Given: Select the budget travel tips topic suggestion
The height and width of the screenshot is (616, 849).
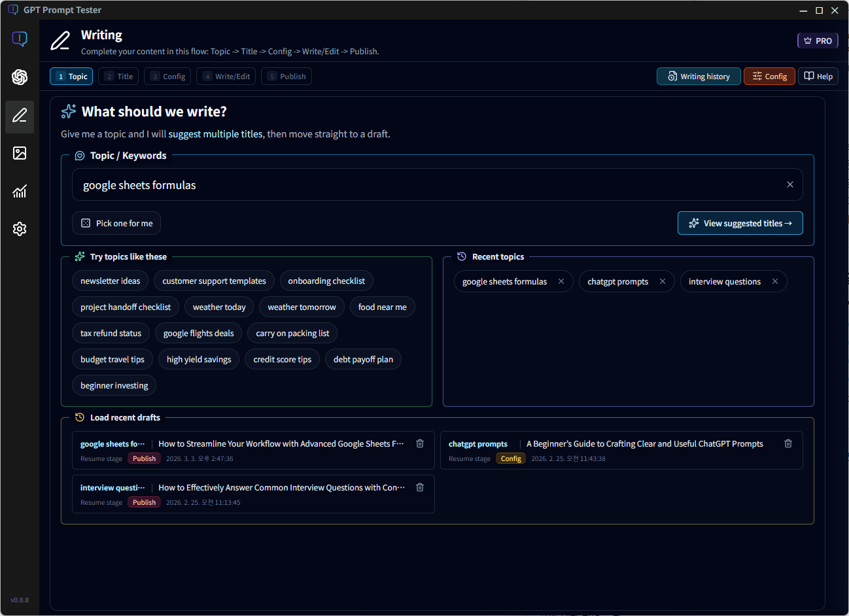Looking at the screenshot, I should tap(112, 359).
